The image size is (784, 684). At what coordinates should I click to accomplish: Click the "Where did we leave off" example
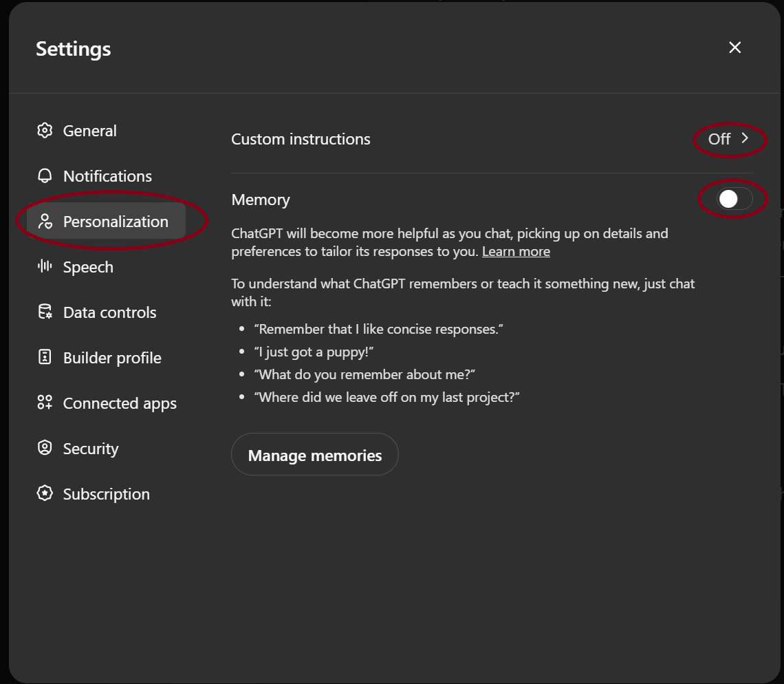click(387, 397)
